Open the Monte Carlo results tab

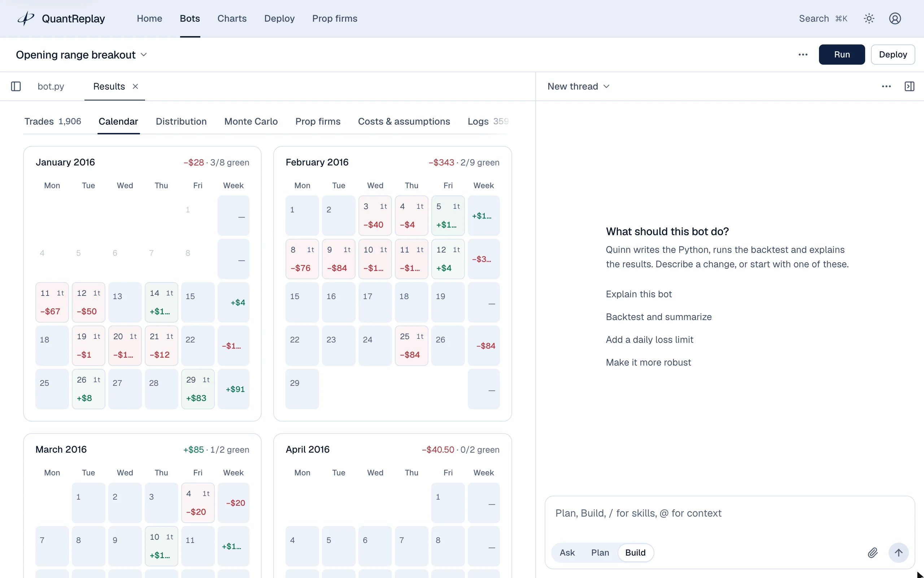coord(251,121)
